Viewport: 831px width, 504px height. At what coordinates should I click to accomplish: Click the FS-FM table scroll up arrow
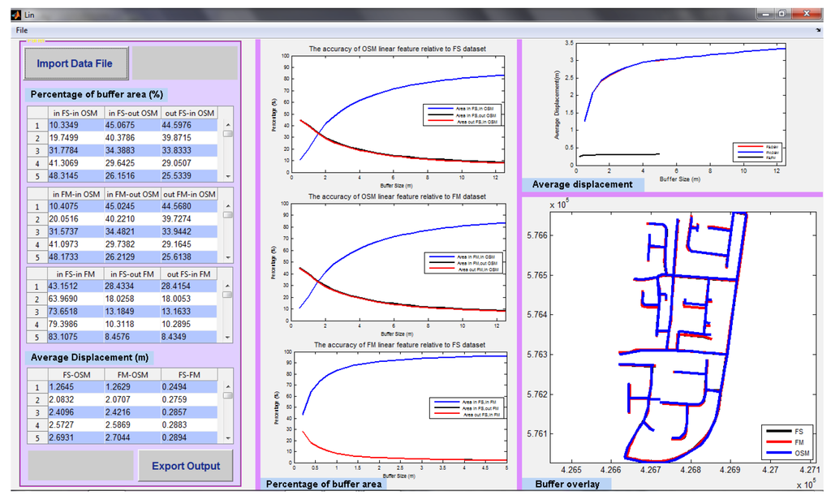(x=228, y=286)
